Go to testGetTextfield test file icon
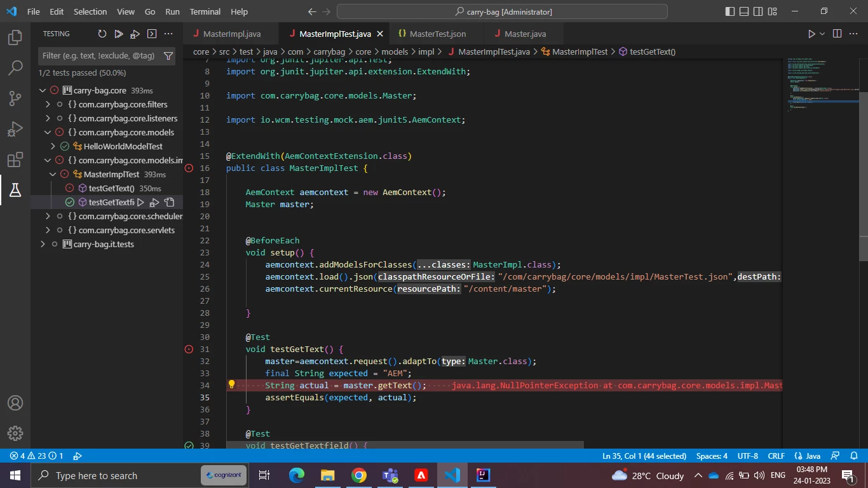This screenshot has width=868, height=488. click(170, 202)
